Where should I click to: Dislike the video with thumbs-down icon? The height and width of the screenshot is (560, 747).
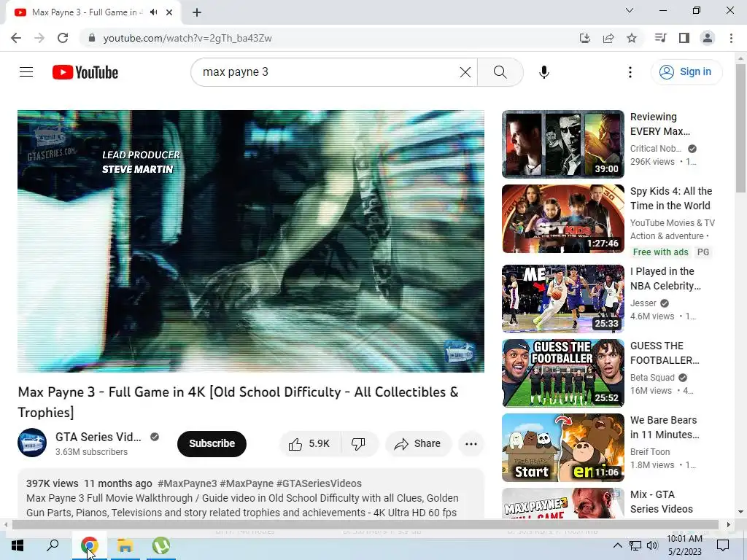359,444
